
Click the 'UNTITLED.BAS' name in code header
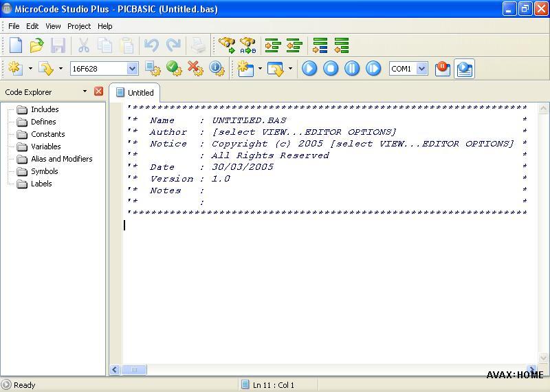pyautogui.click(x=249, y=120)
